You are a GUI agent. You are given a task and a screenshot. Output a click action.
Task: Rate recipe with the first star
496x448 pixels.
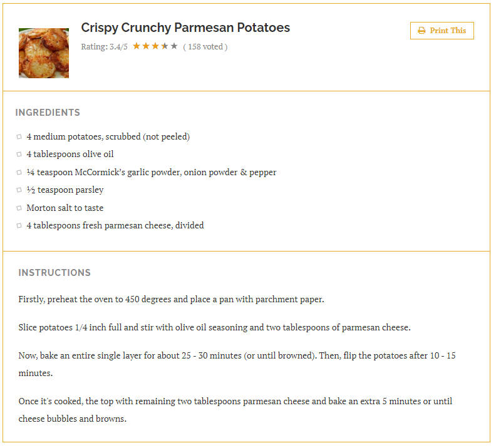[137, 46]
